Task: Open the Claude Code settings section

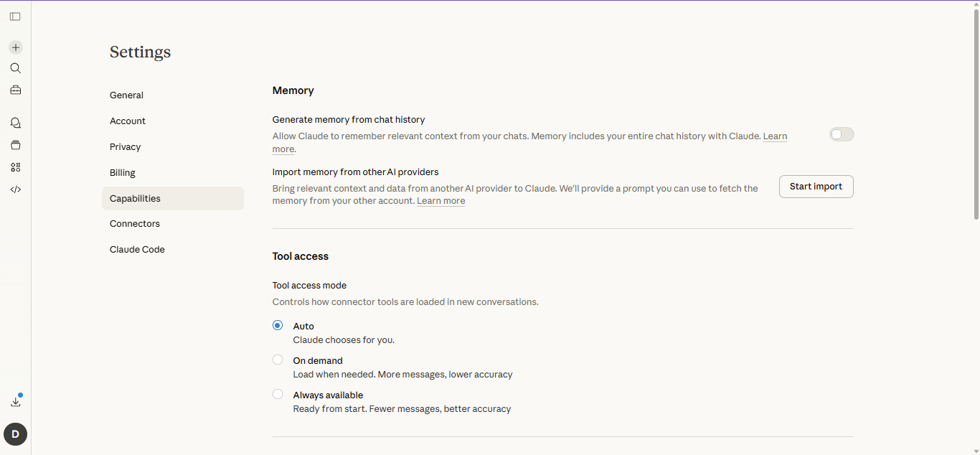Action: pyautogui.click(x=173, y=249)
